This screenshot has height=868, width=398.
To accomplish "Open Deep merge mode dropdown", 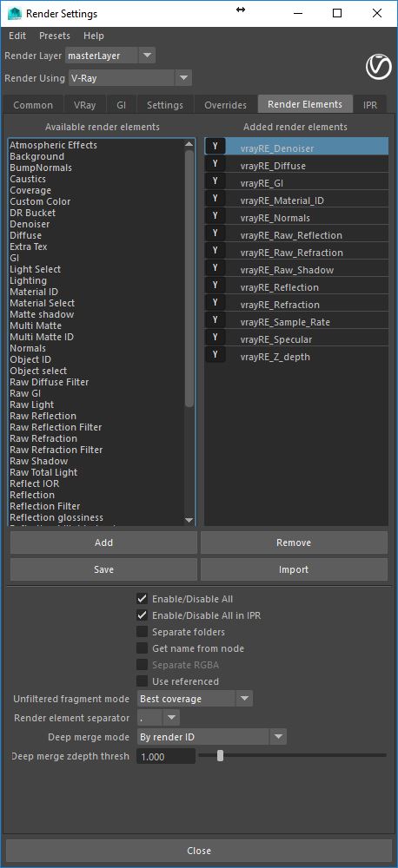I will coord(211,737).
